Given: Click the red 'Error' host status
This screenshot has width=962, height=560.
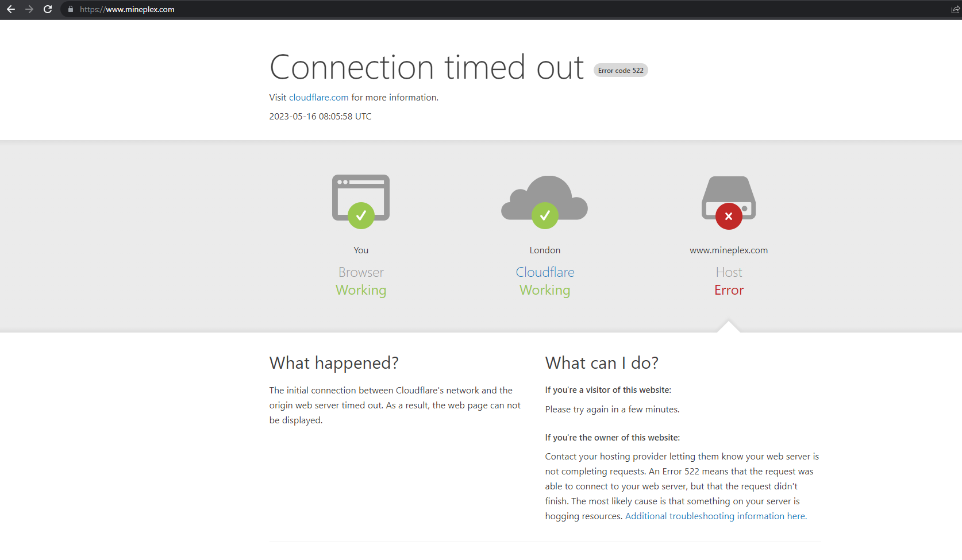Looking at the screenshot, I should pyautogui.click(x=729, y=290).
